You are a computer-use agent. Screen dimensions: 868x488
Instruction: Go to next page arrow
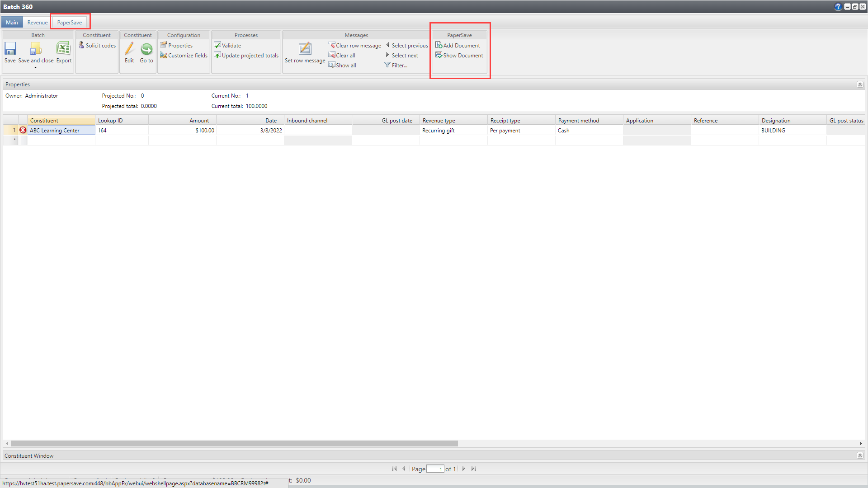coord(464,469)
